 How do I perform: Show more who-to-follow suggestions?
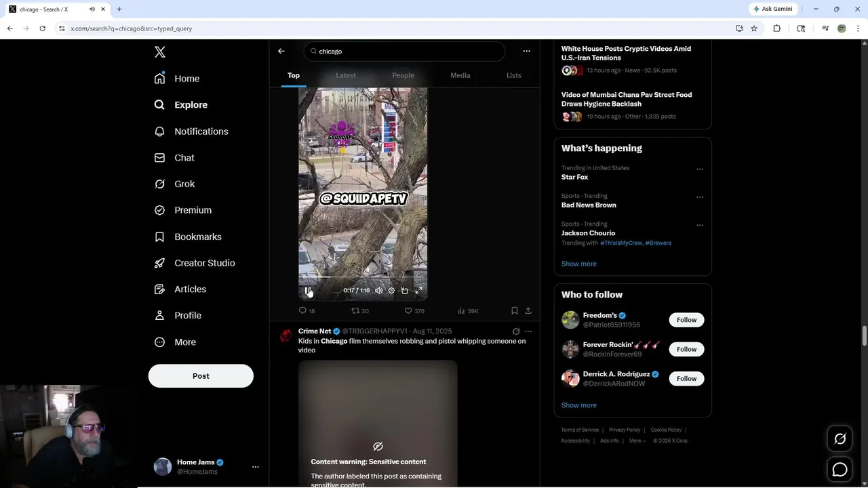point(578,405)
